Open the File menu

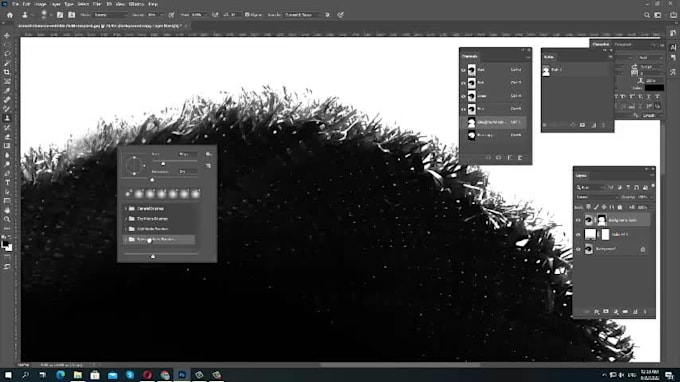15,4
